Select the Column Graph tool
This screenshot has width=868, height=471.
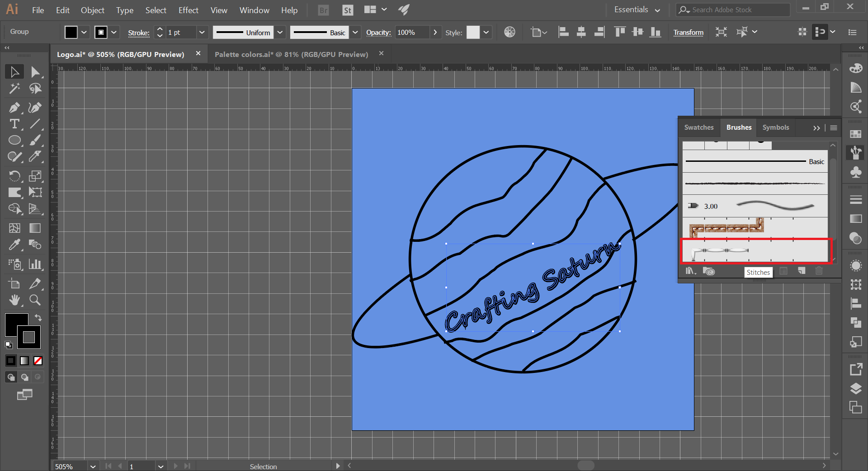tap(35, 264)
